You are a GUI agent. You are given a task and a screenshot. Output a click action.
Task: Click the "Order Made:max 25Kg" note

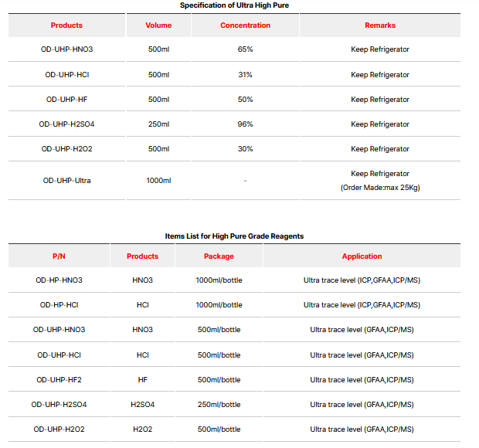379,188
